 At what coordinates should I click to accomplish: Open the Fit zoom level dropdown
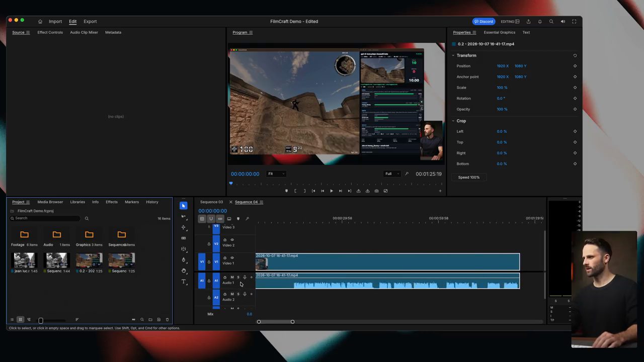276,174
